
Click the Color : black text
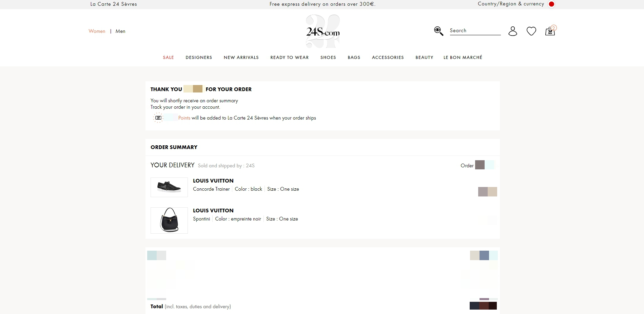pyautogui.click(x=248, y=189)
